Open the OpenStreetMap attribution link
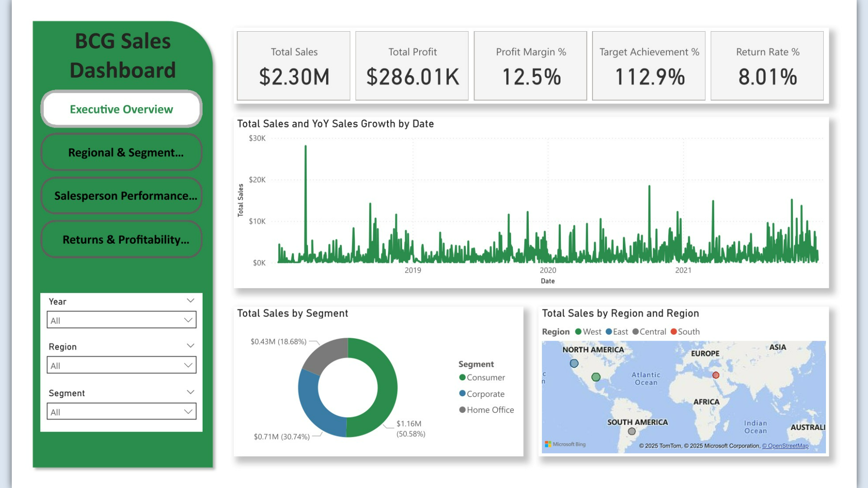This screenshot has height=488, width=868. pos(785,446)
